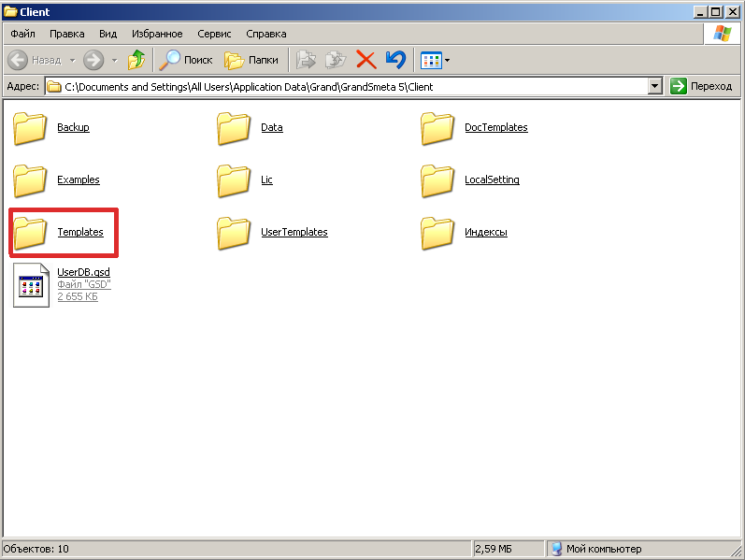The image size is (745, 560).
Task: Click the Файл "GSD" type text
Action: 84,284
